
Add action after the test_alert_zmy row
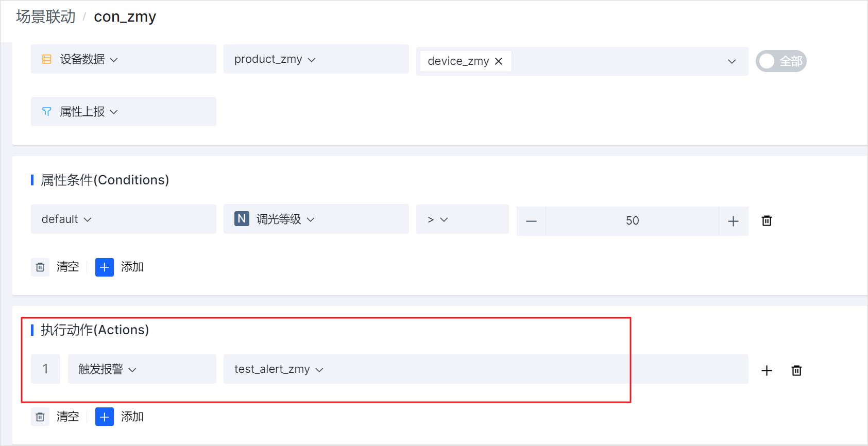coord(767,371)
